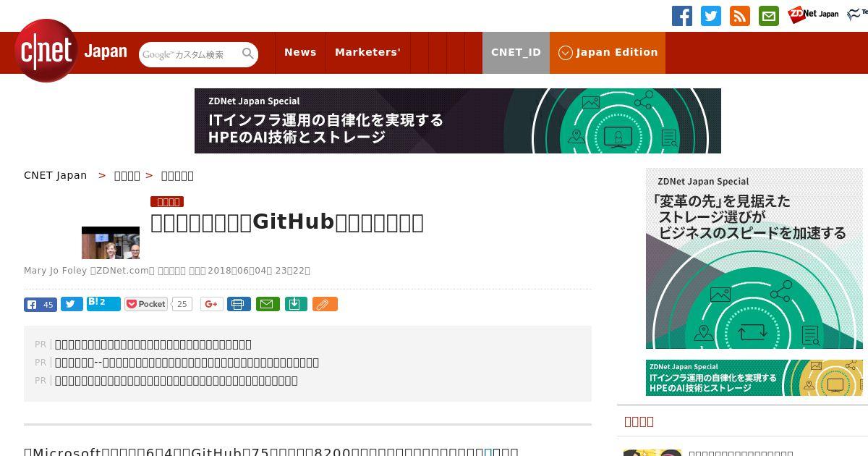This screenshot has width=868, height=456.
Task: Click the CNET Japan breadcrumb link
Action: pos(56,175)
